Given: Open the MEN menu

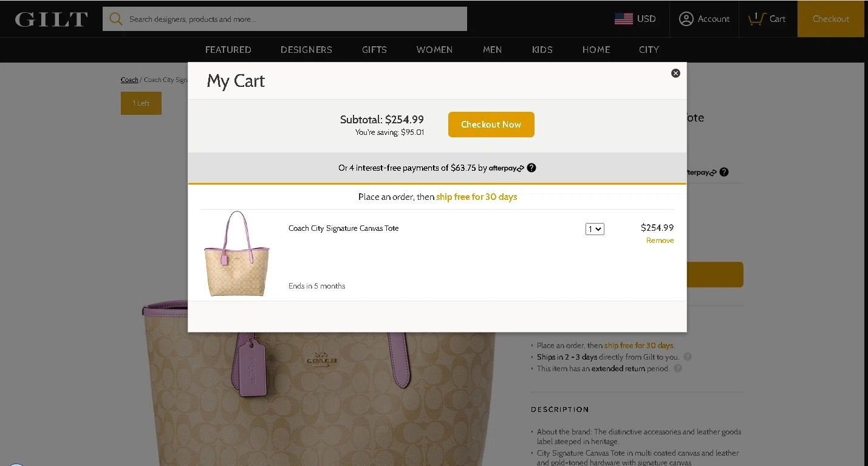Looking at the screenshot, I should coord(492,50).
